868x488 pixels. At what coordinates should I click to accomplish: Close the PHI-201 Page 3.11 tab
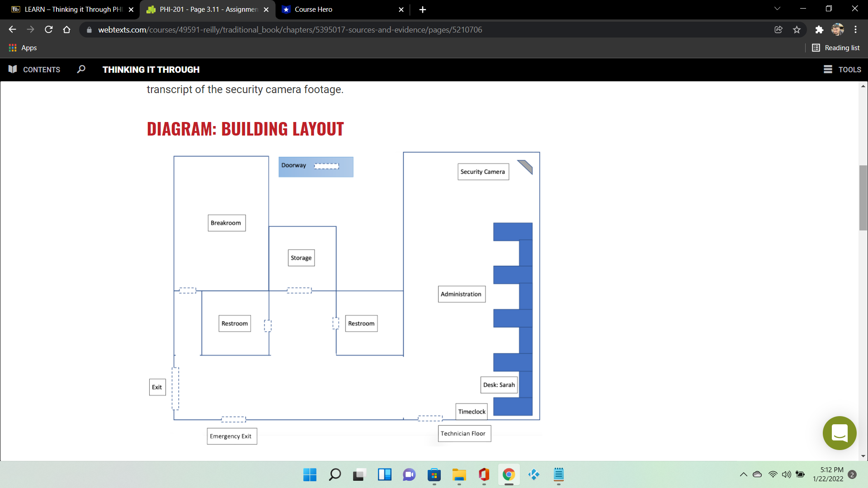[x=266, y=9]
